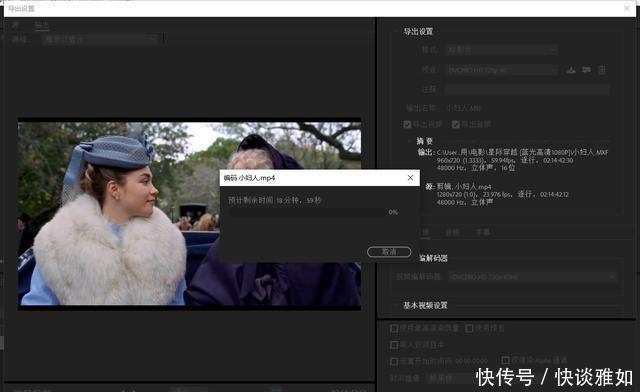Screen dimensions: 640x392
Task: Open the 格式 format dropdown in export settings
Action: (501, 50)
